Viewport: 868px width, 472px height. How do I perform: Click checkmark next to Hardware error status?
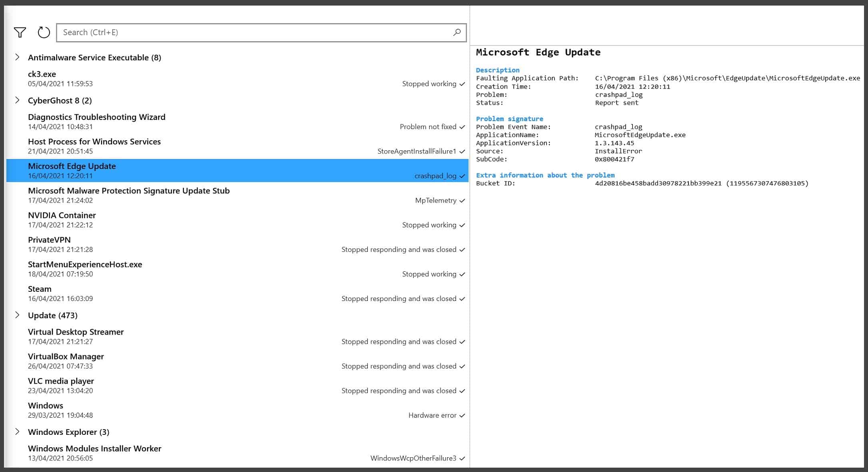[x=462, y=416]
